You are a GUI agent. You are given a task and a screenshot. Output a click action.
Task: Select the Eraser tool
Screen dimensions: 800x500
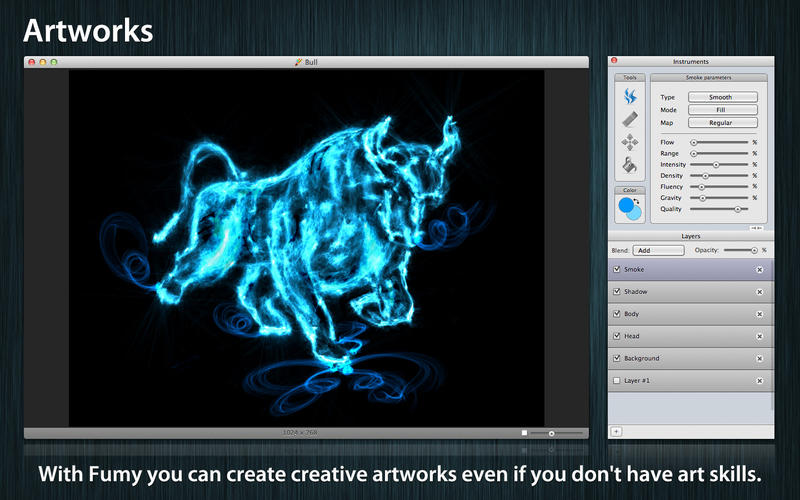tap(629, 119)
